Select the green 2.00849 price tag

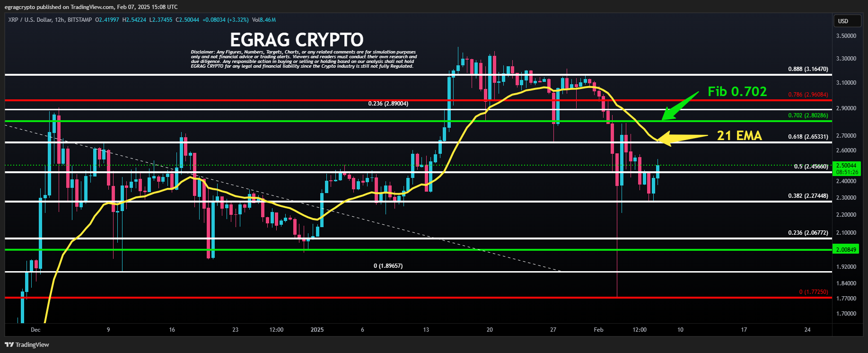point(846,249)
